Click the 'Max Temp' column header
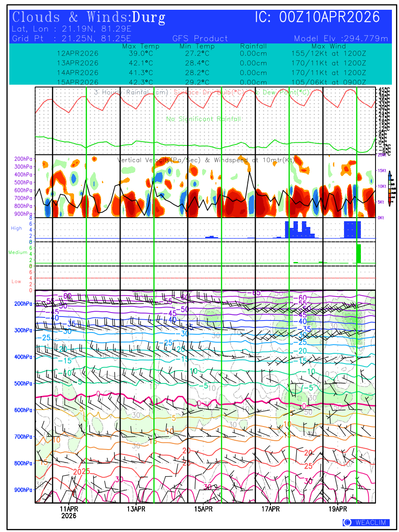 [x=141, y=46]
